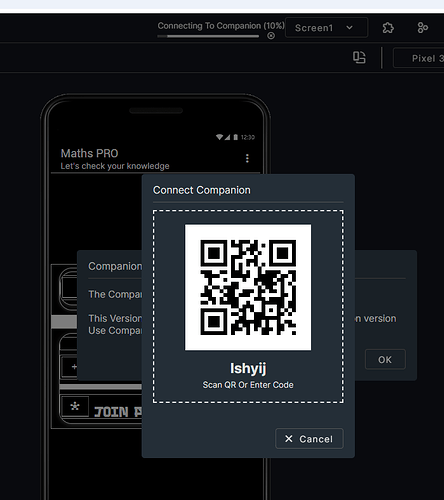Cancel the Connect Companion dialog
This screenshot has height=500, width=444.
tap(309, 439)
